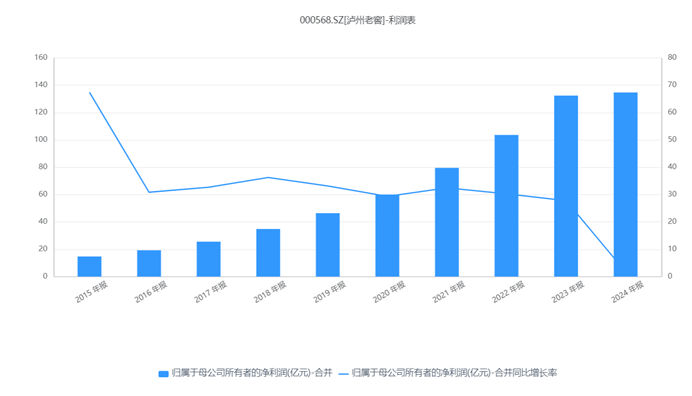This screenshot has width=692, height=396.
Task: Select the tallest 2024 annual report bar
Action: (626, 185)
